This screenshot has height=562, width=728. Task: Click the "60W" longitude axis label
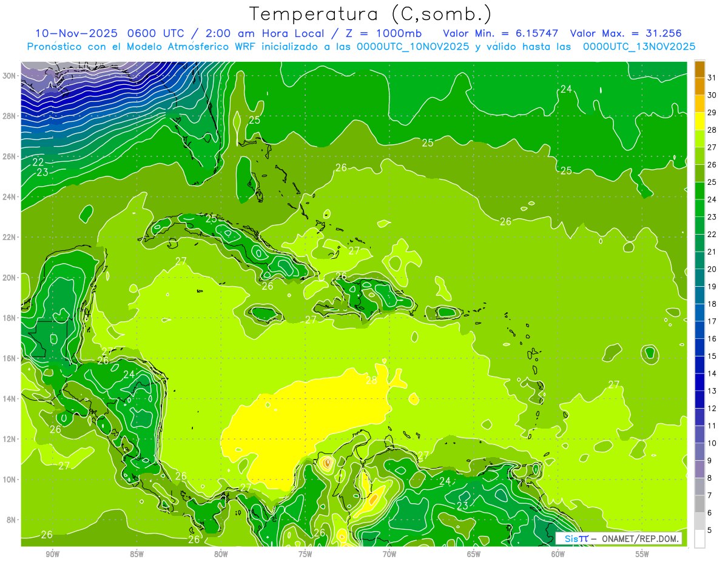click(x=558, y=554)
